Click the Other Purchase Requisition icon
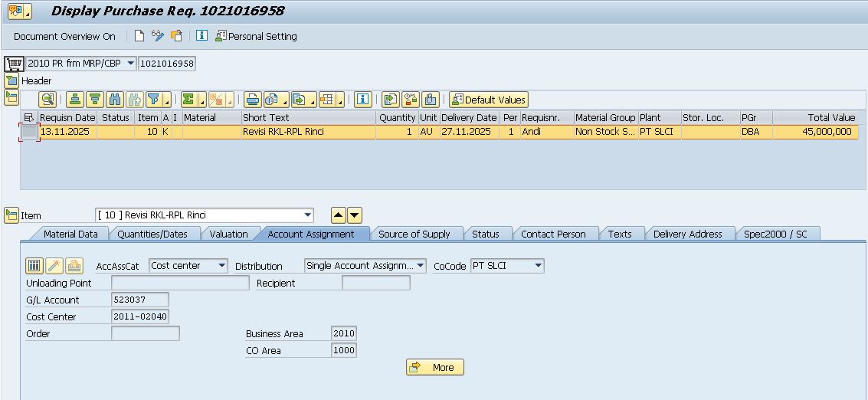This screenshot has height=400, width=868. click(x=176, y=36)
